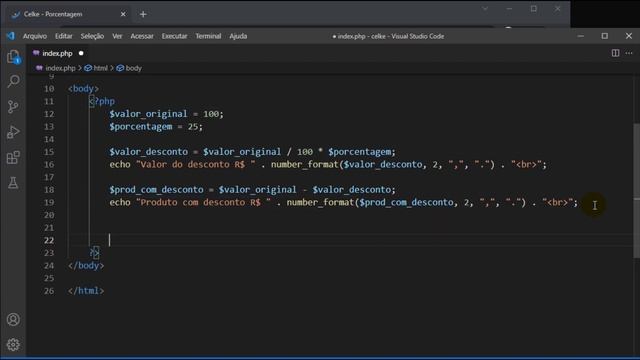Open the Search view in activity bar
The width and height of the screenshot is (640, 360).
click(13, 81)
